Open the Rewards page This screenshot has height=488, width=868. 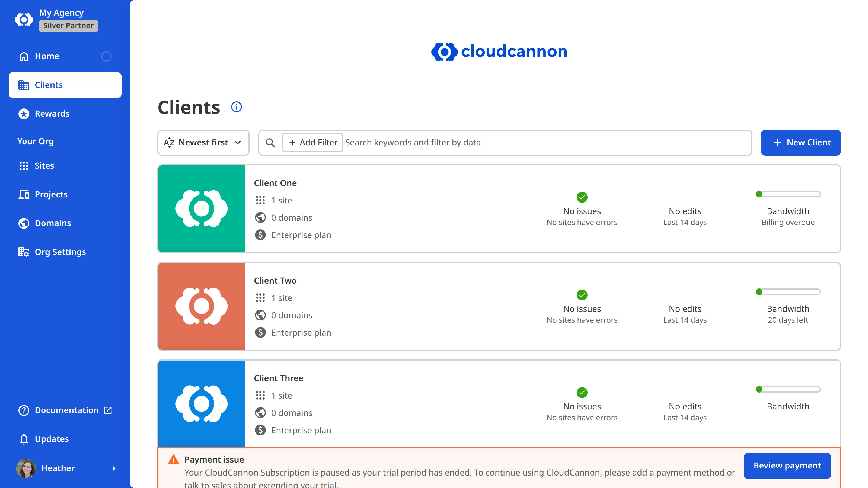[x=65, y=114]
